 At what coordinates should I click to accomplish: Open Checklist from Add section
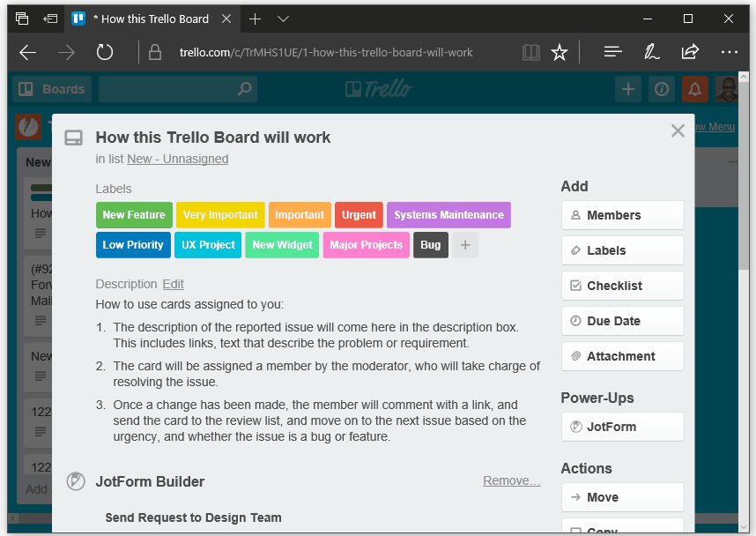(x=622, y=286)
